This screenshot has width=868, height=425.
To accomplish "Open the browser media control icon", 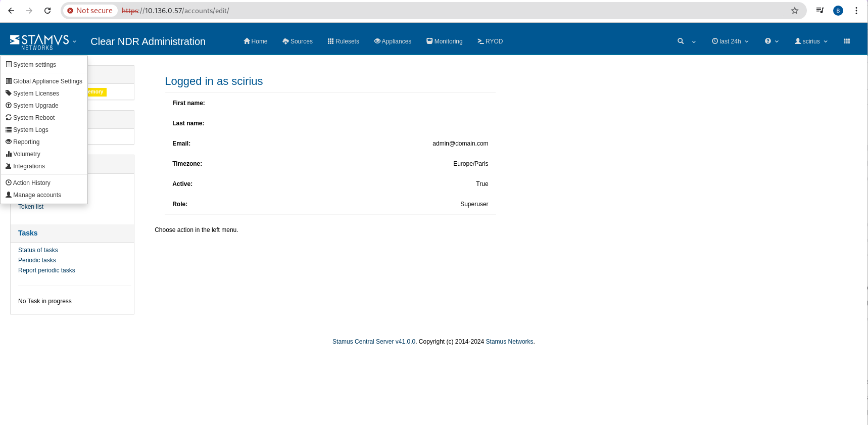I will pos(819,11).
